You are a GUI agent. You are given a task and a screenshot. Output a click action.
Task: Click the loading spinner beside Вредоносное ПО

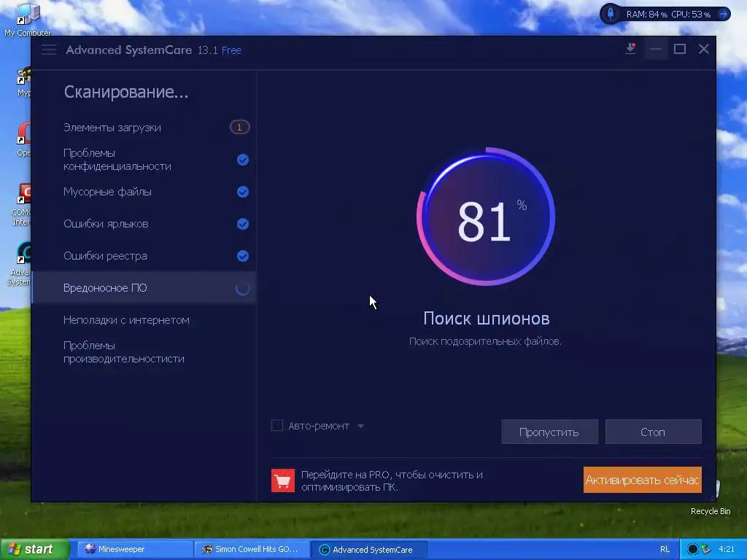click(243, 288)
